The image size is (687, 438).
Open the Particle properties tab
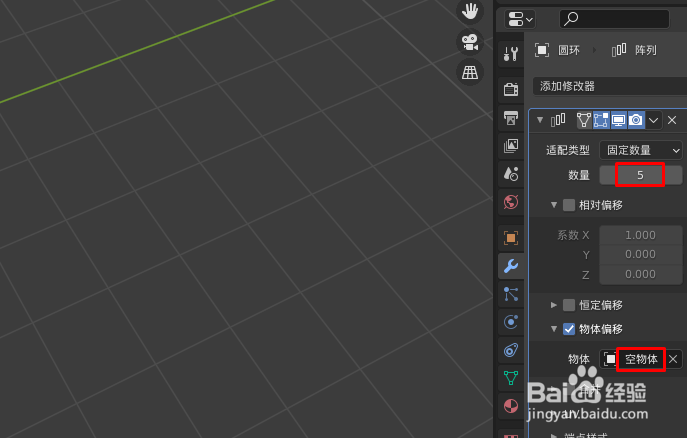[511, 294]
